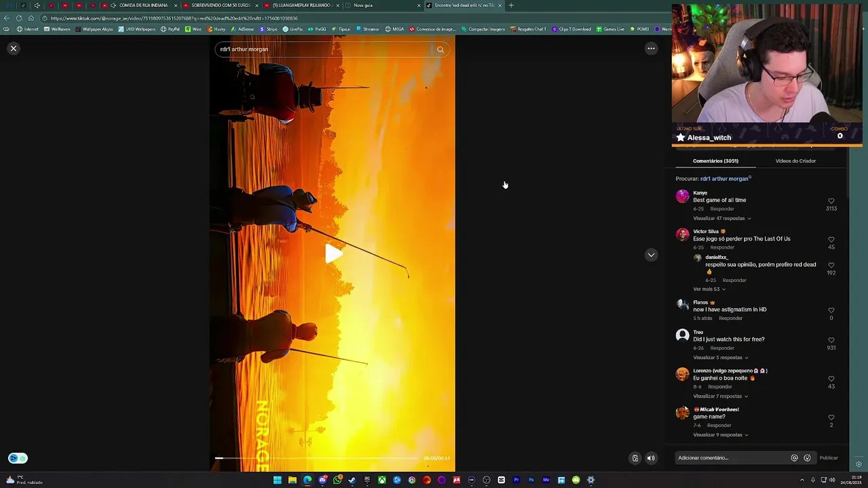
Task: Open File Explorer from taskbar
Action: point(292,480)
